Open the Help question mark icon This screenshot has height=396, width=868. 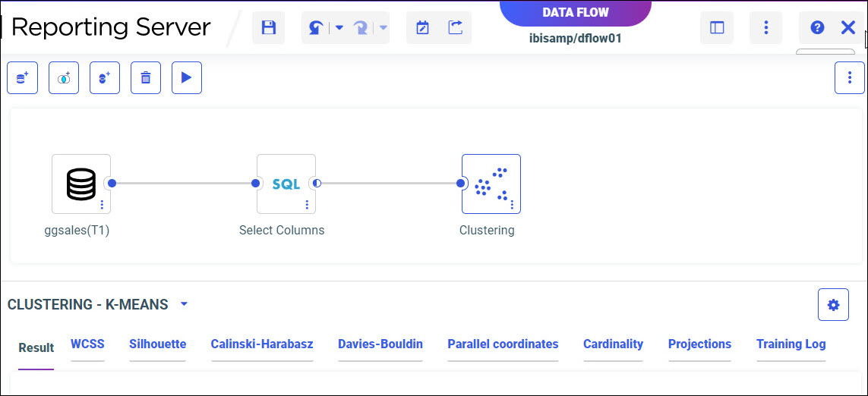point(817,28)
